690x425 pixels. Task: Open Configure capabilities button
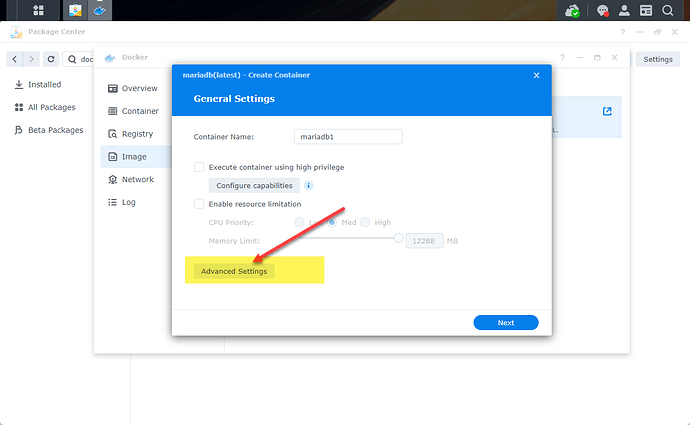254,186
